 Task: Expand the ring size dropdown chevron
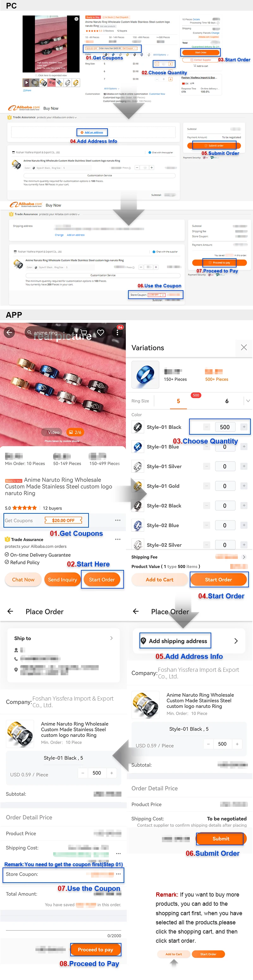pos(248,401)
